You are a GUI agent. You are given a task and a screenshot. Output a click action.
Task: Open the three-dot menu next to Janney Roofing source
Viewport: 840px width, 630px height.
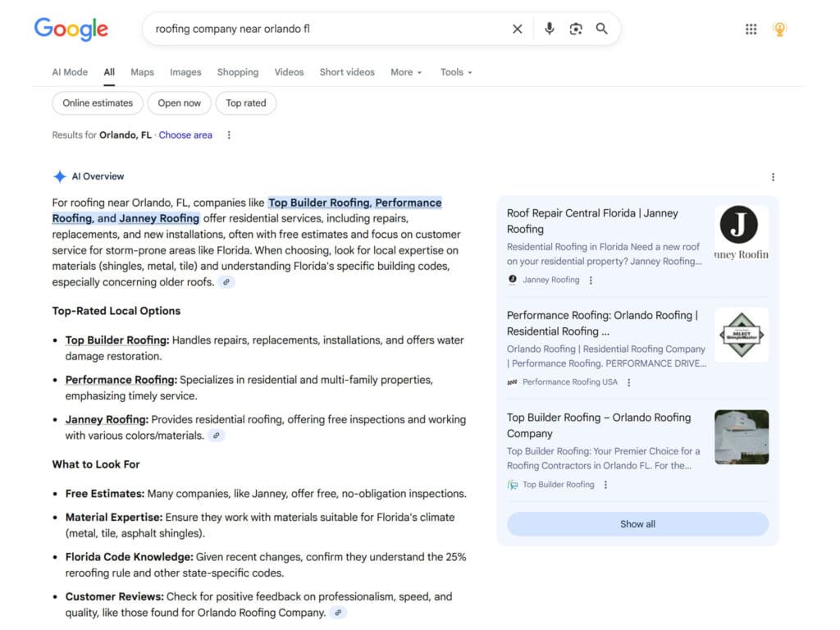pos(591,281)
